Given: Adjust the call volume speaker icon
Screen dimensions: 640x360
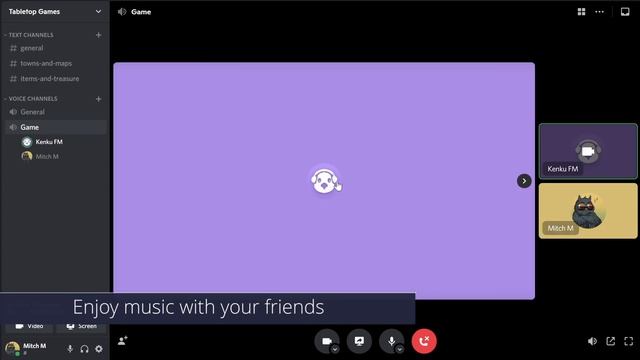Looking at the screenshot, I should (x=592, y=341).
